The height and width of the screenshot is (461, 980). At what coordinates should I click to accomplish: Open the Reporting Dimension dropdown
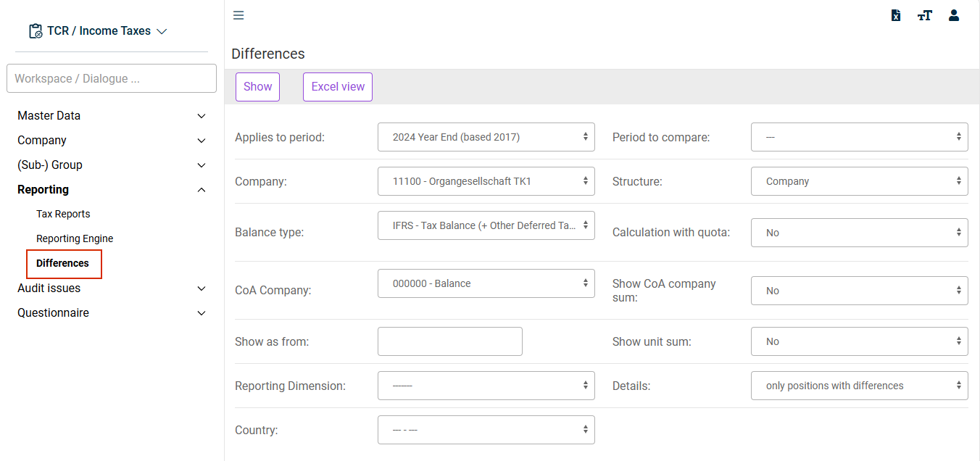click(x=486, y=386)
